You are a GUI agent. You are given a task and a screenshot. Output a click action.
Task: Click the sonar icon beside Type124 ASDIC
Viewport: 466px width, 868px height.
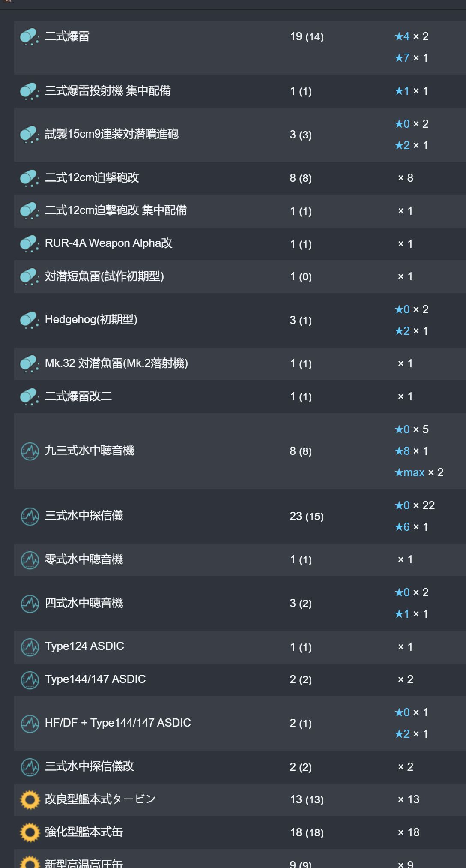pyautogui.click(x=30, y=646)
